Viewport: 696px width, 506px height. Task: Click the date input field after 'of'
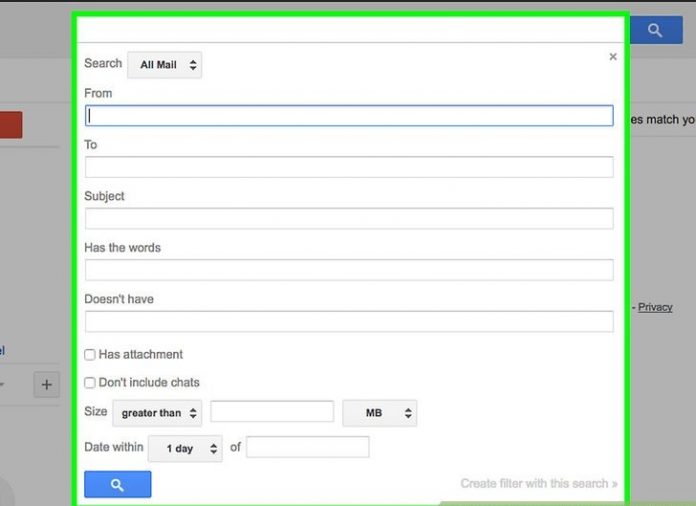click(308, 447)
